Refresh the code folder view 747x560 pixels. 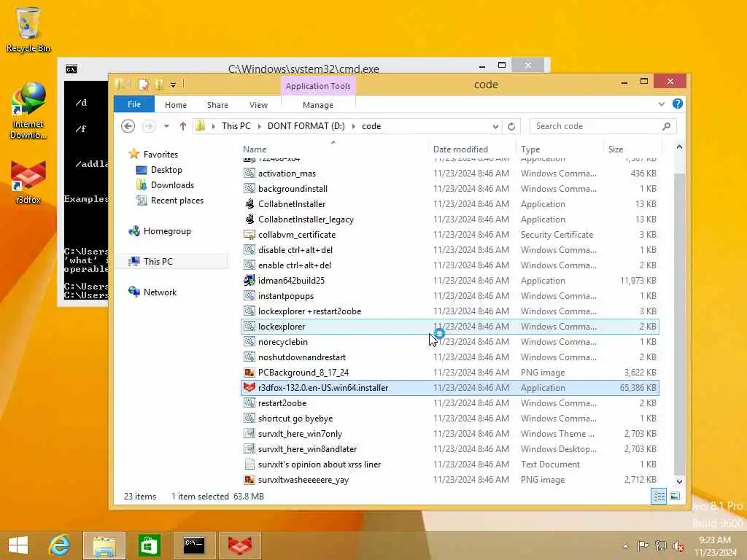[x=511, y=126]
